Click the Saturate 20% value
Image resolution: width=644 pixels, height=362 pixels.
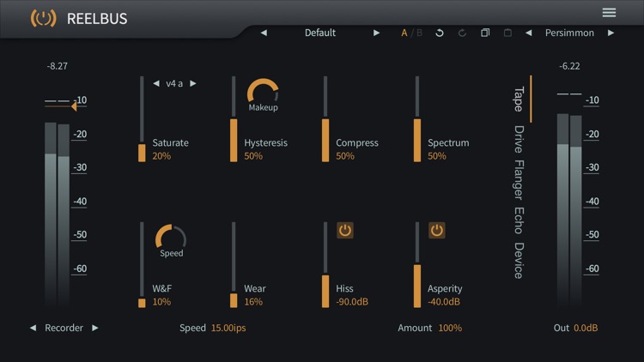[161, 156]
